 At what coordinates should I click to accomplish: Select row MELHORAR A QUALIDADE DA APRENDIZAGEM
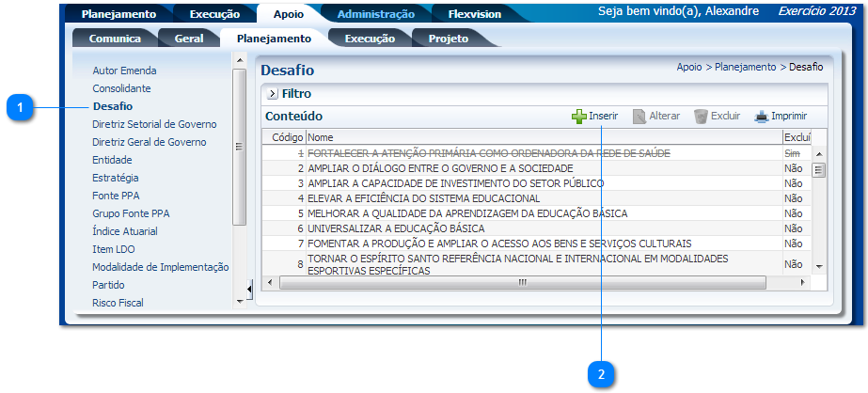537,213
